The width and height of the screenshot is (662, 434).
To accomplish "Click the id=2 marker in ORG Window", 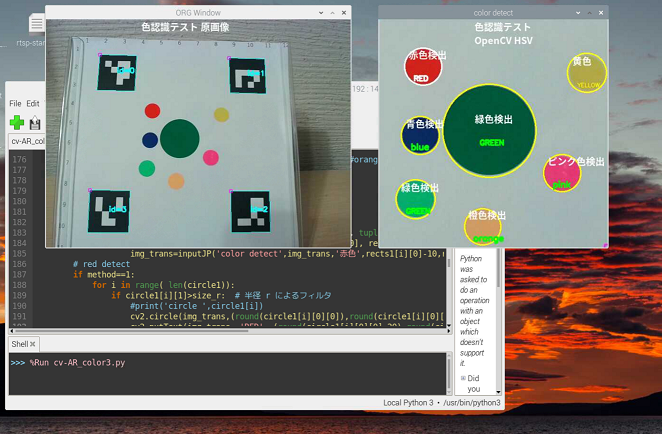I will 251,212.
